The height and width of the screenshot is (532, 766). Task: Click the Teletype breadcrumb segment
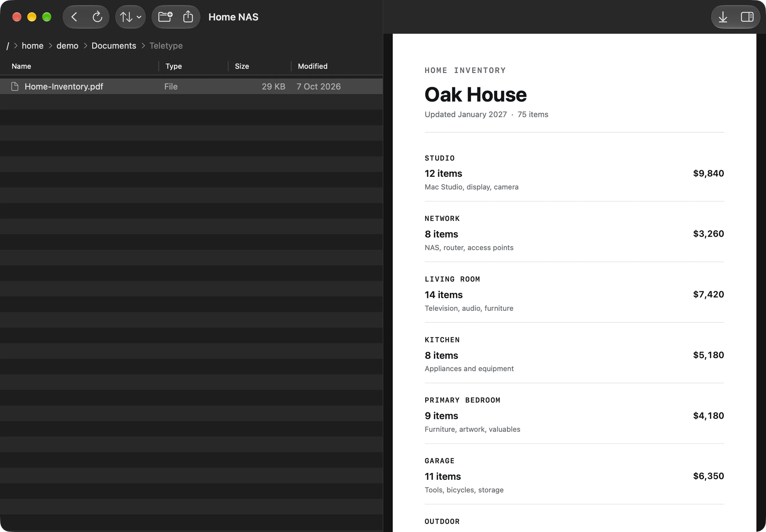(x=166, y=46)
